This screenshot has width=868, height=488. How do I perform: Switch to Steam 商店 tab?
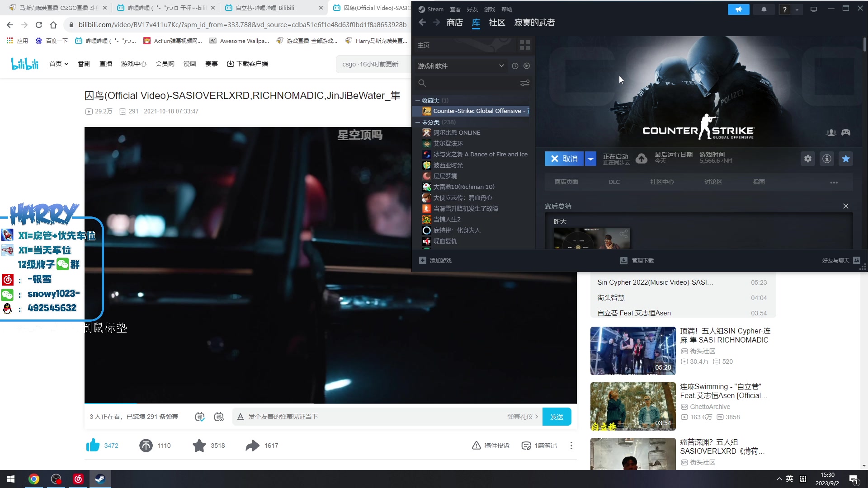coord(454,23)
